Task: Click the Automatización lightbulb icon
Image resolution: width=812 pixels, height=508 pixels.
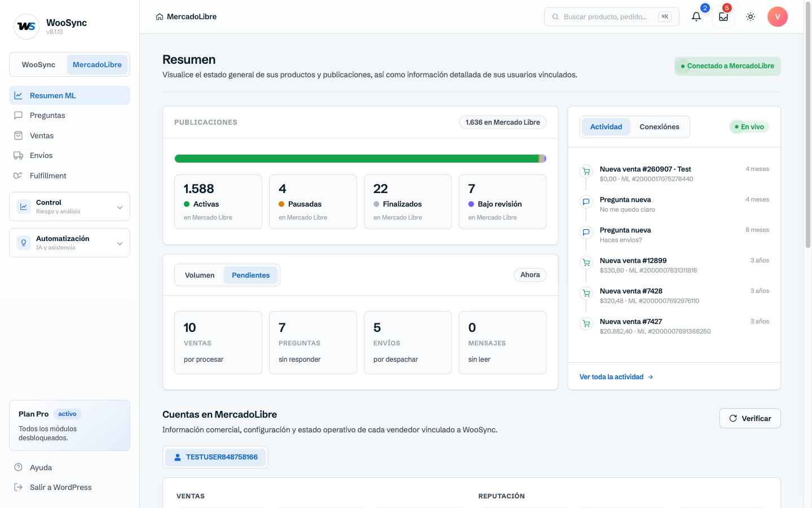Action: click(24, 243)
